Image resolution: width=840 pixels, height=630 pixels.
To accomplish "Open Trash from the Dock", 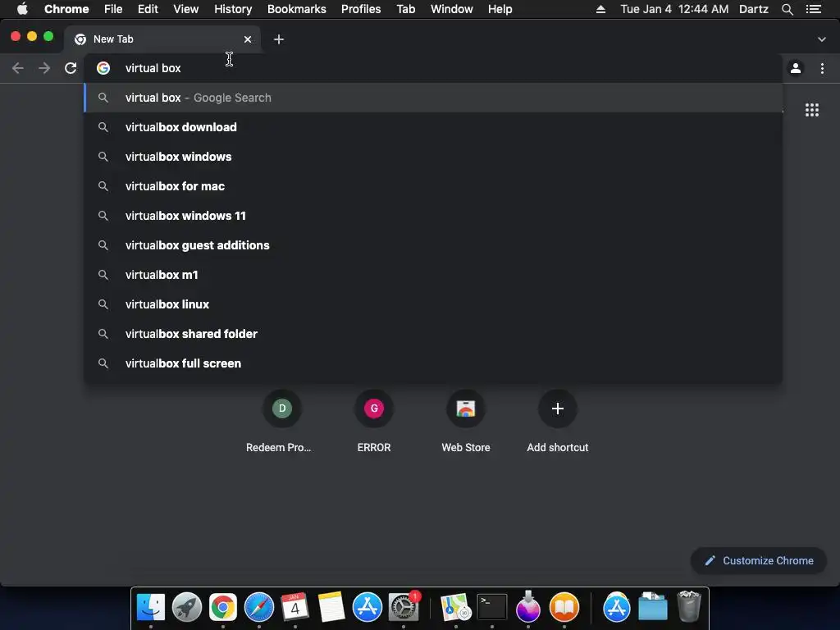I will pyautogui.click(x=689, y=607).
